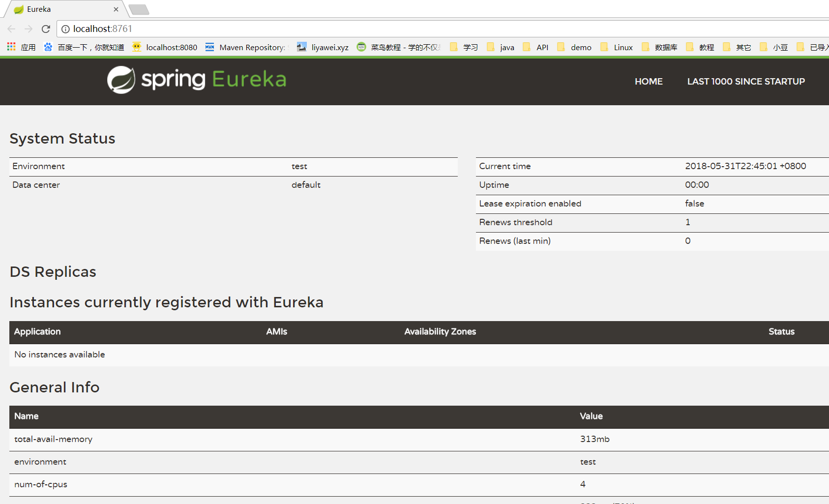The height and width of the screenshot is (504, 829).
Task: Reload the Eureka page
Action: point(46,29)
